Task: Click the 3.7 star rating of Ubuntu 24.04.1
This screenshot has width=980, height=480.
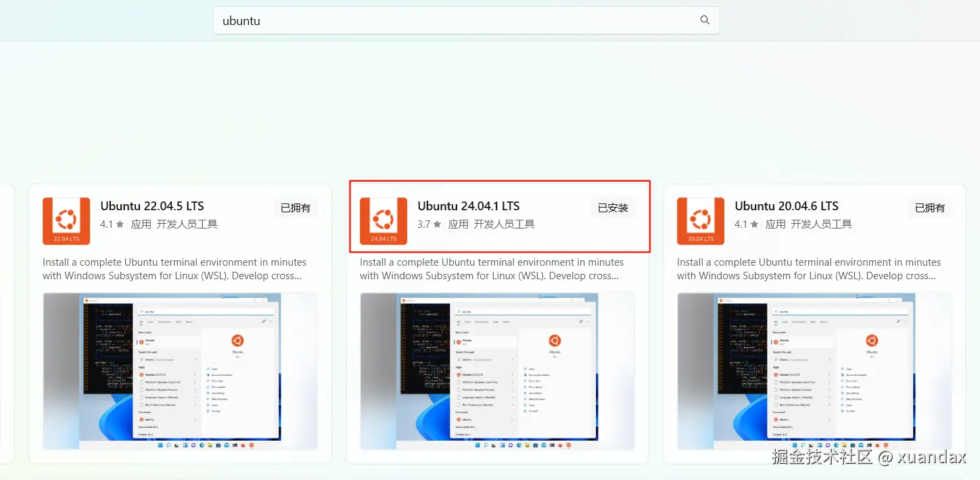Action: (429, 224)
